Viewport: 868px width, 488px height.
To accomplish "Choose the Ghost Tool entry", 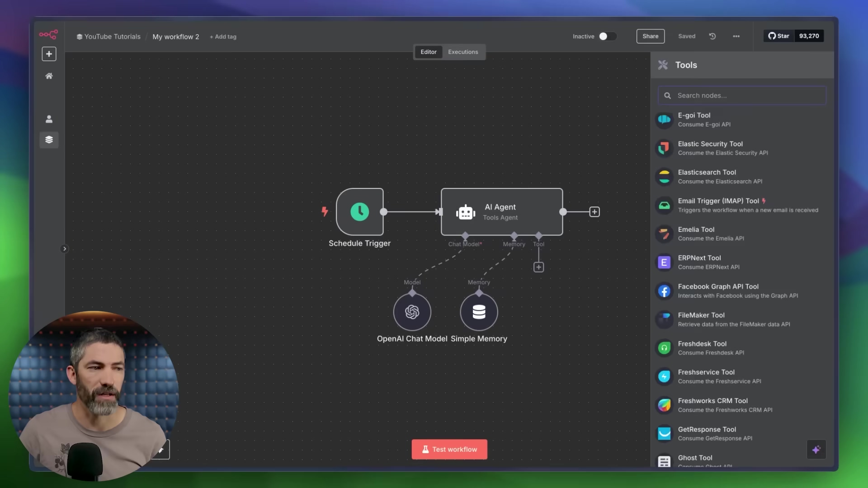I will click(742, 460).
